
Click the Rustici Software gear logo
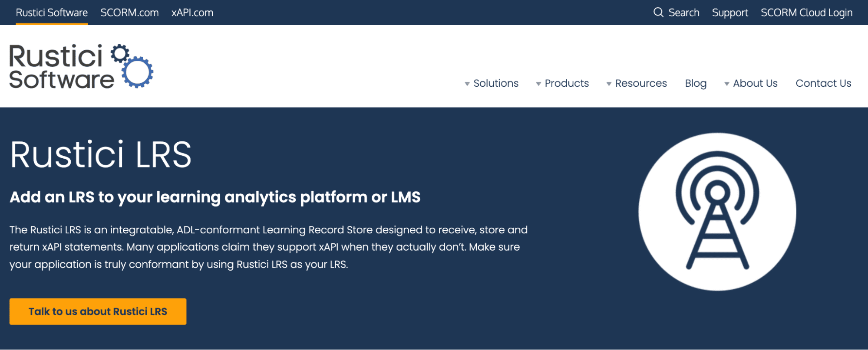pos(81,66)
